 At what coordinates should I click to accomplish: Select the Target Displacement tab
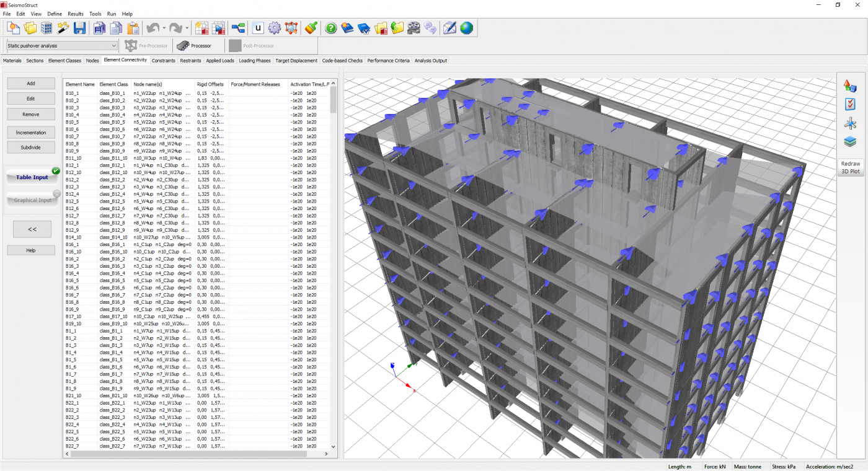coord(296,61)
